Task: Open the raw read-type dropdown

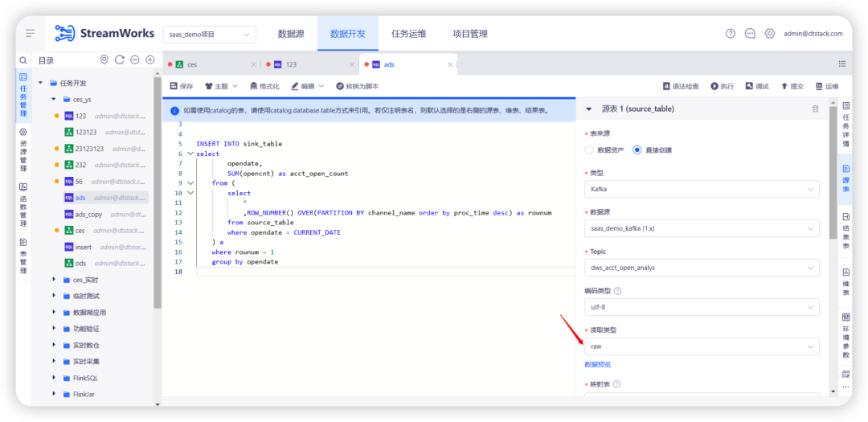Action: pos(702,346)
